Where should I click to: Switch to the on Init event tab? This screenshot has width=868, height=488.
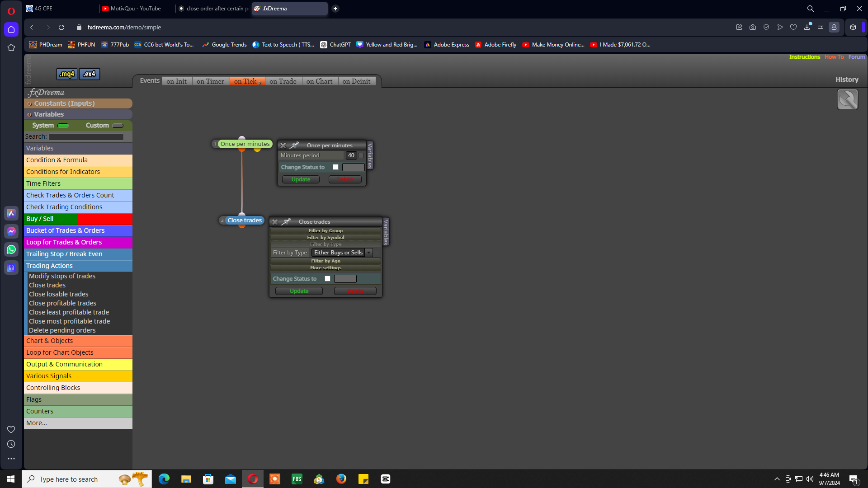pos(176,81)
